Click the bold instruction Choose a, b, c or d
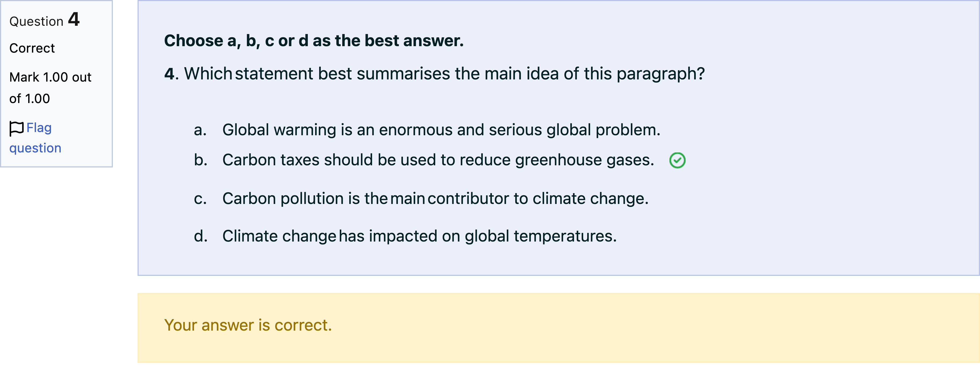This screenshot has width=980, height=380. click(x=314, y=41)
